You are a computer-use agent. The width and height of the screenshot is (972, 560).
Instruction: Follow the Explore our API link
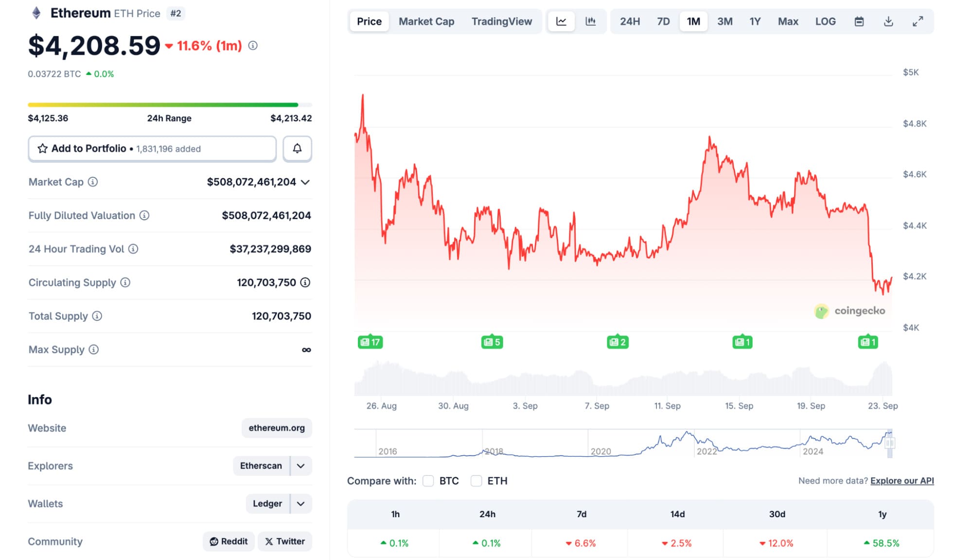(902, 481)
